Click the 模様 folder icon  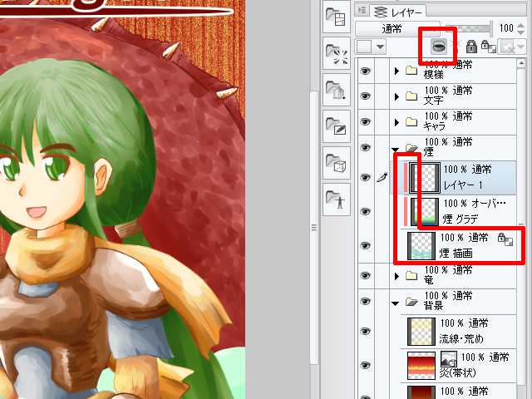(411, 70)
